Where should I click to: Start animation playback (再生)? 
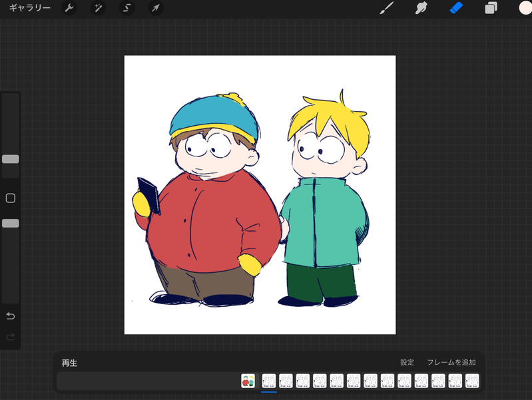(x=69, y=363)
